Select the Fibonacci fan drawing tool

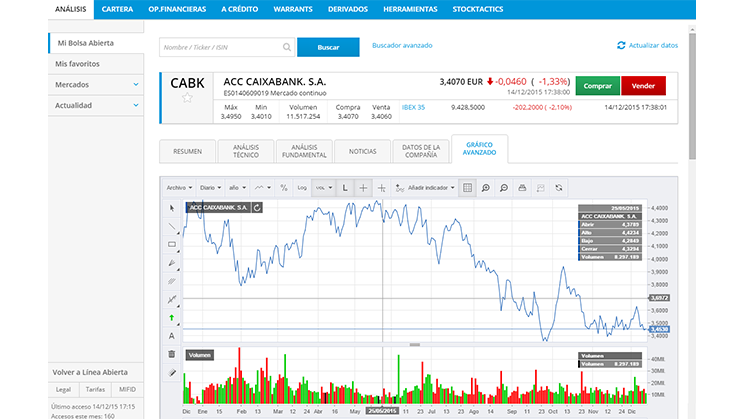[x=172, y=263]
